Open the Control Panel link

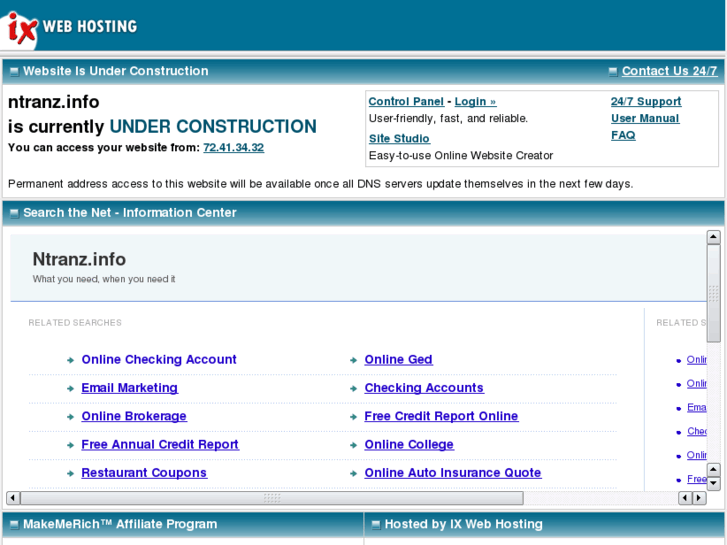(406, 102)
